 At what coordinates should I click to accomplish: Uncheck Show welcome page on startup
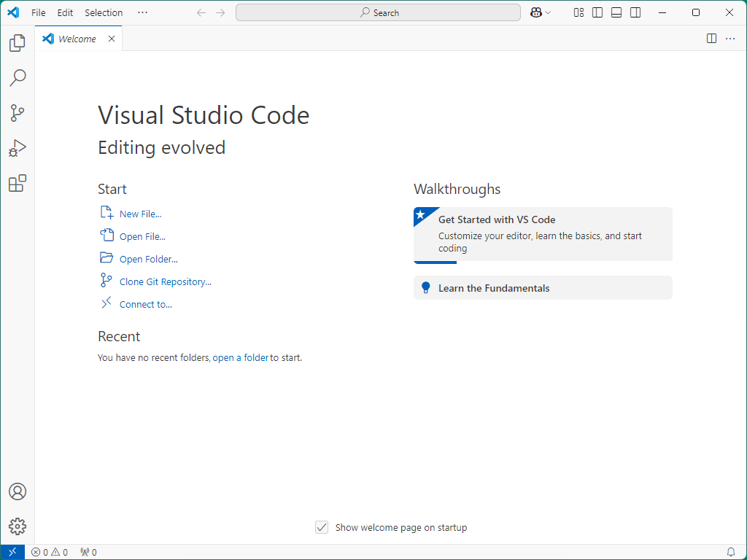[322, 527]
